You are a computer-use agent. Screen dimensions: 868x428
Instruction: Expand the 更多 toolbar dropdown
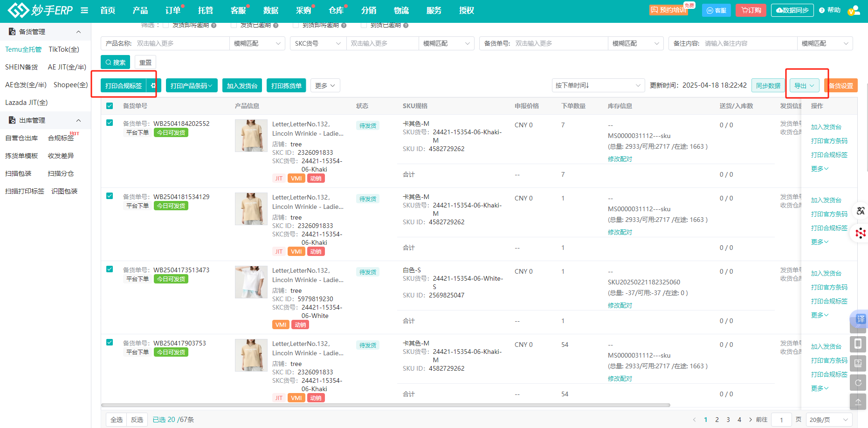coord(325,86)
